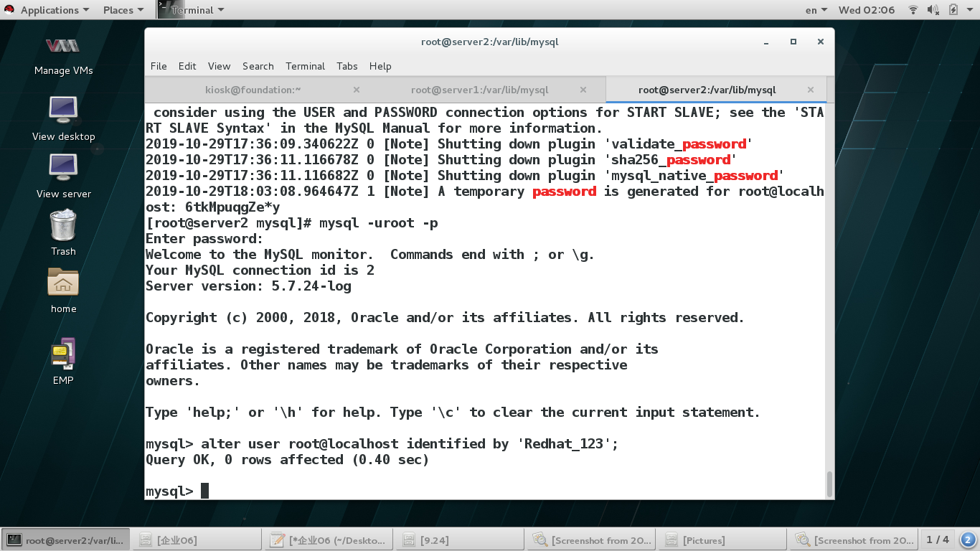Click the 'Query OK, 0 rows affected' line
This screenshot has height=551, width=980.
(x=287, y=460)
